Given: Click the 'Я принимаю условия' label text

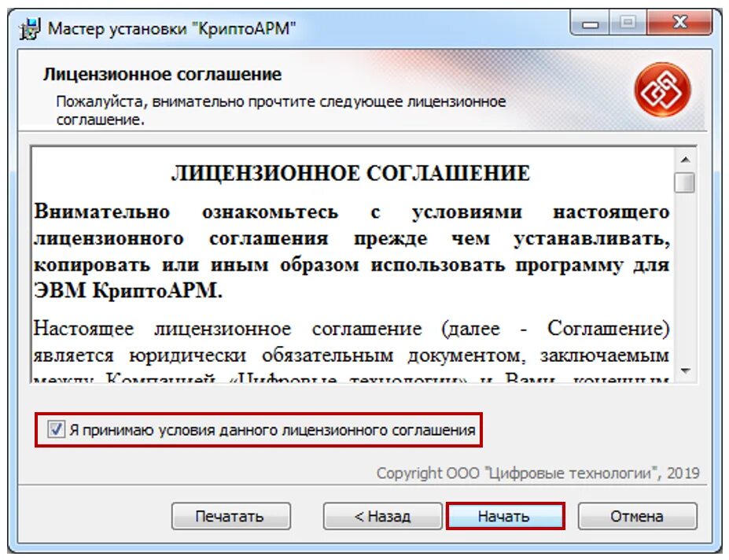Looking at the screenshot, I should click(x=272, y=429).
